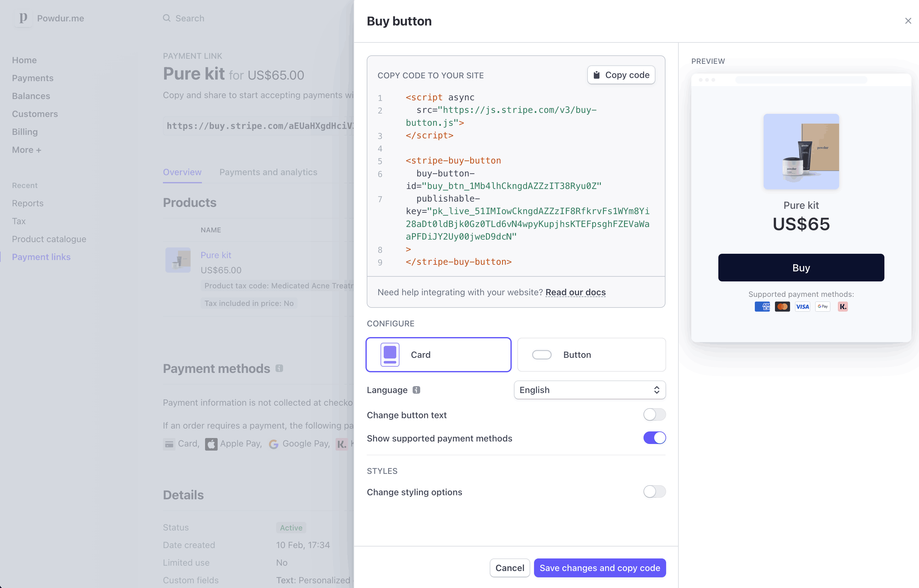Click the Copy code button

[620, 74]
